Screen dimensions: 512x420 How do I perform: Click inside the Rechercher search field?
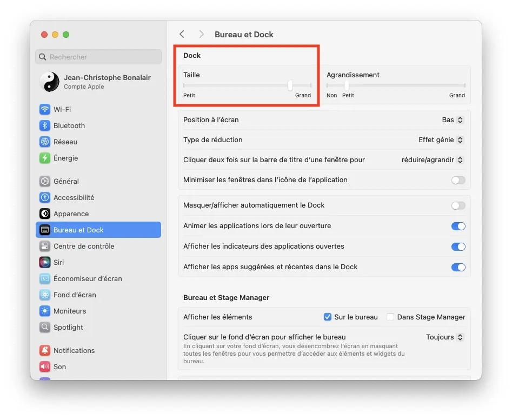98,57
